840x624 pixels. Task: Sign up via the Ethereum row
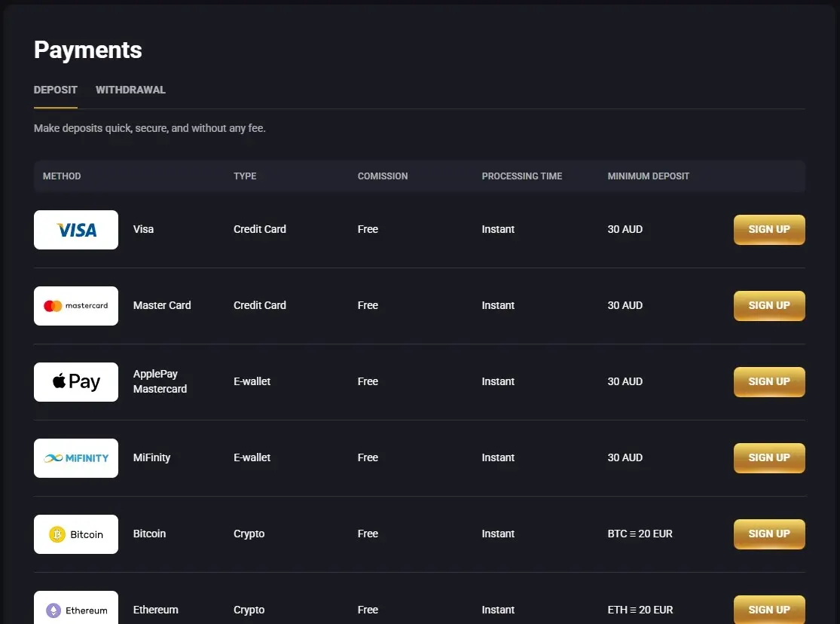click(x=769, y=610)
